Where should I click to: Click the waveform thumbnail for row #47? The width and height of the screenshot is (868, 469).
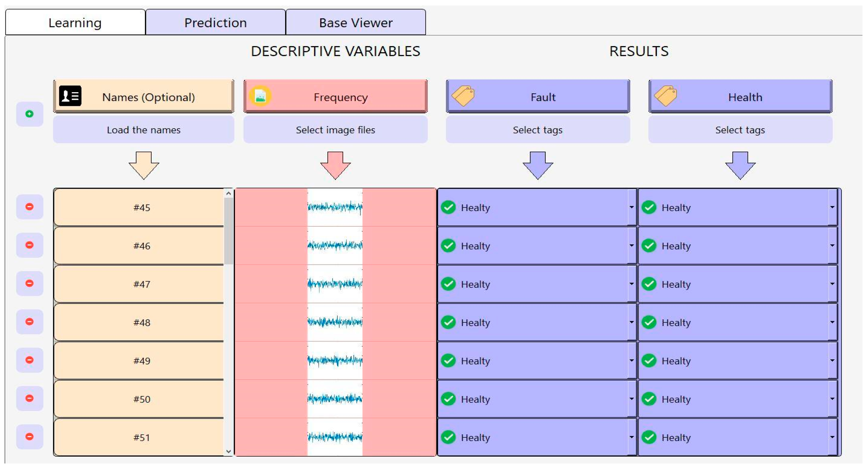[x=335, y=284]
